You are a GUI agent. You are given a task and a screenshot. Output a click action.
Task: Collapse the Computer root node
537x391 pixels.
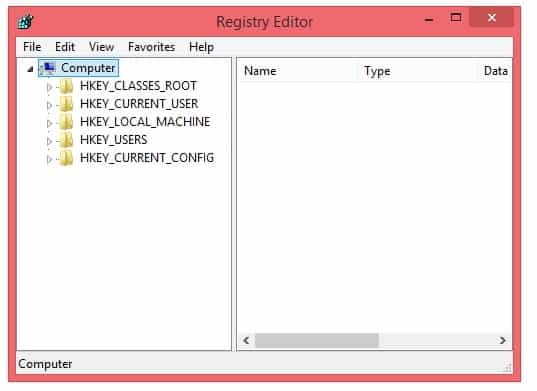(x=30, y=70)
